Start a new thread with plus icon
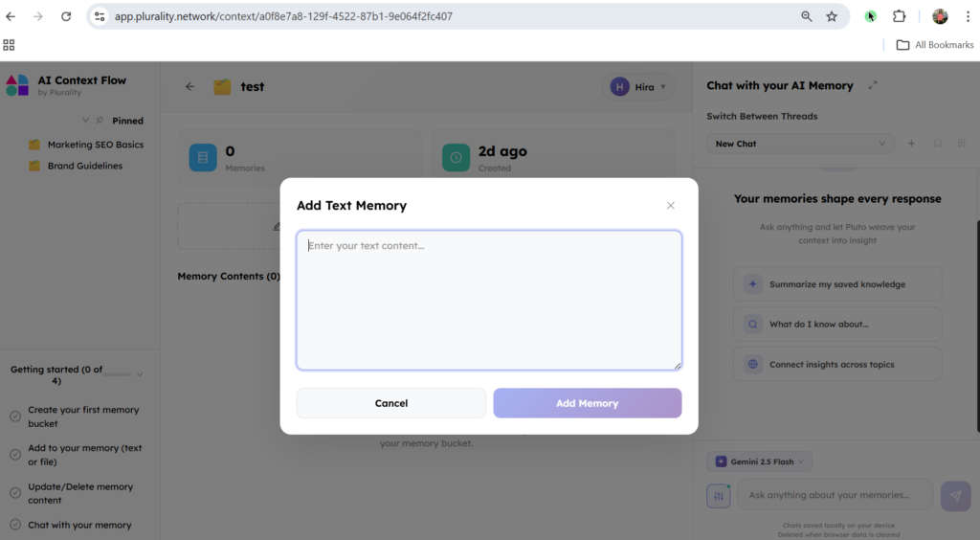The height and width of the screenshot is (540, 980). tap(911, 144)
